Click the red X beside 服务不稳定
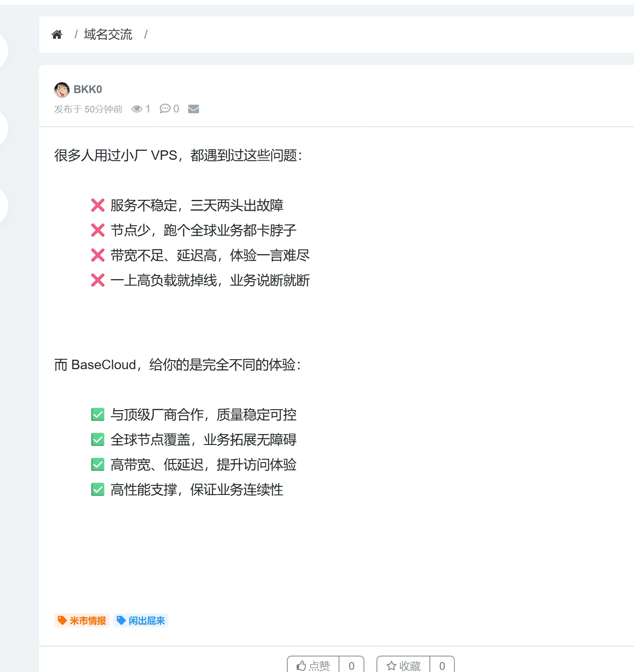This screenshot has height=672, width=634. point(98,205)
